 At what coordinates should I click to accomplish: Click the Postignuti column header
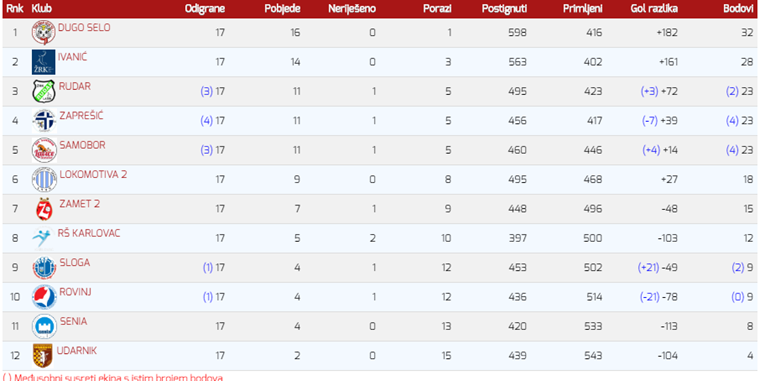click(x=504, y=9)
